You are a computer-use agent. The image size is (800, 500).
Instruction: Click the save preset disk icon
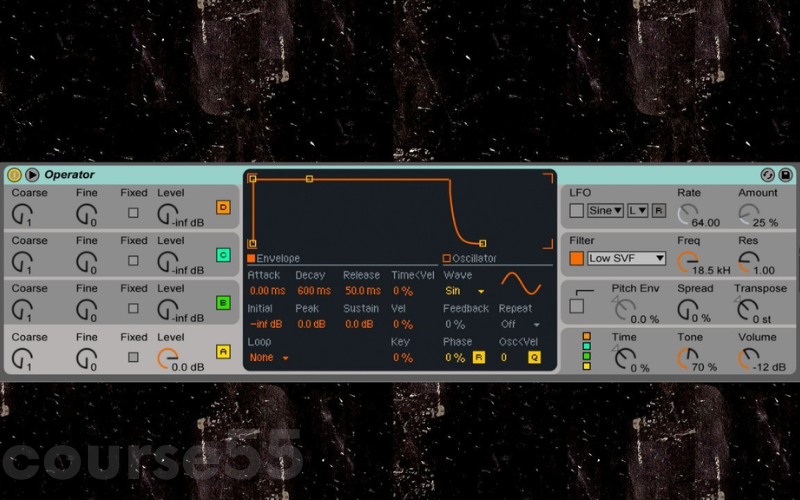pos(786,175)
